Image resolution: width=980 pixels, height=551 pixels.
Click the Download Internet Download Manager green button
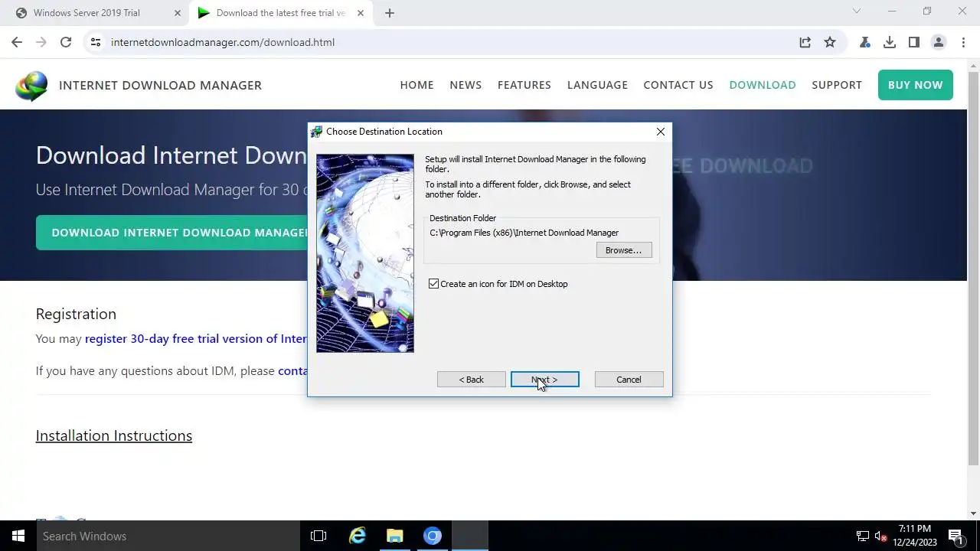click(171, 233)
